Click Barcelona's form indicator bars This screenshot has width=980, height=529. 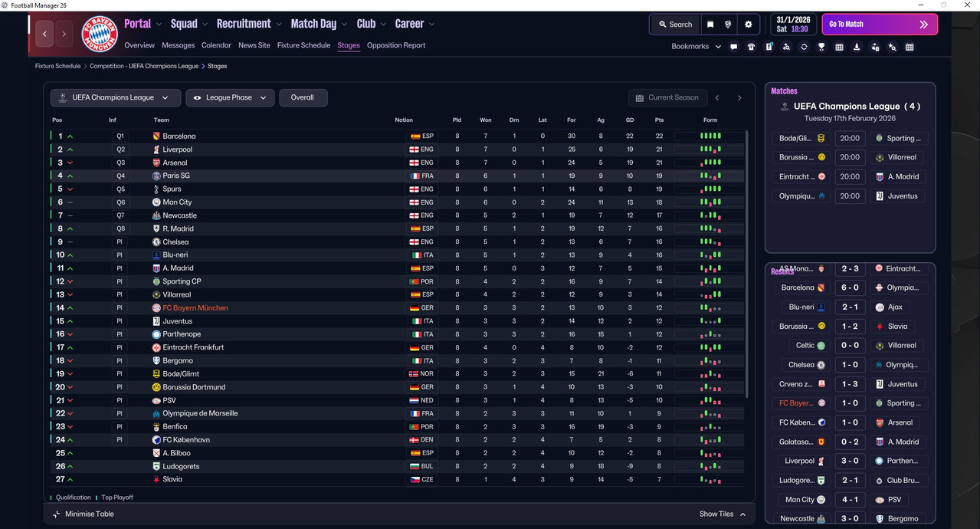pyautogui.click(x=710, y=136)
